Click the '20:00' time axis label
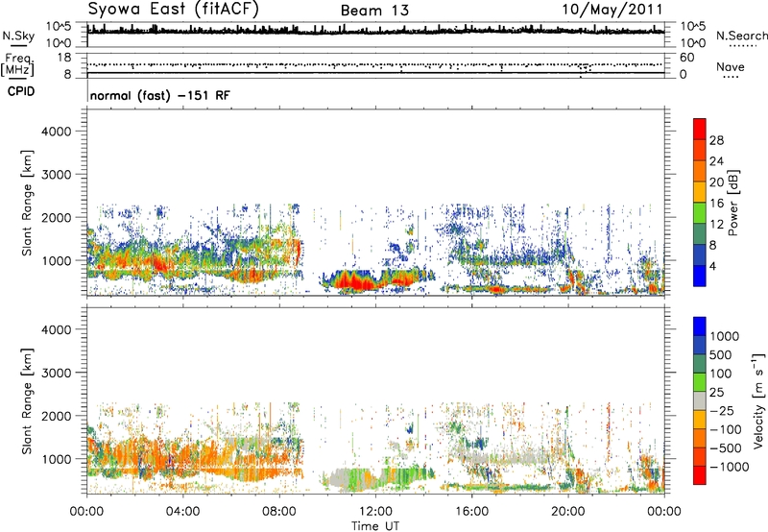Viewport: 768px width, 532px height. click(568, 512)
